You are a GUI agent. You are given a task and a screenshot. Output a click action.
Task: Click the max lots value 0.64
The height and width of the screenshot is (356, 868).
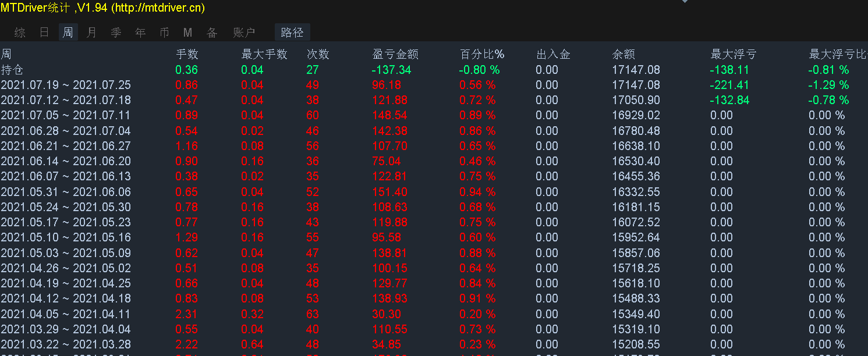253,344
